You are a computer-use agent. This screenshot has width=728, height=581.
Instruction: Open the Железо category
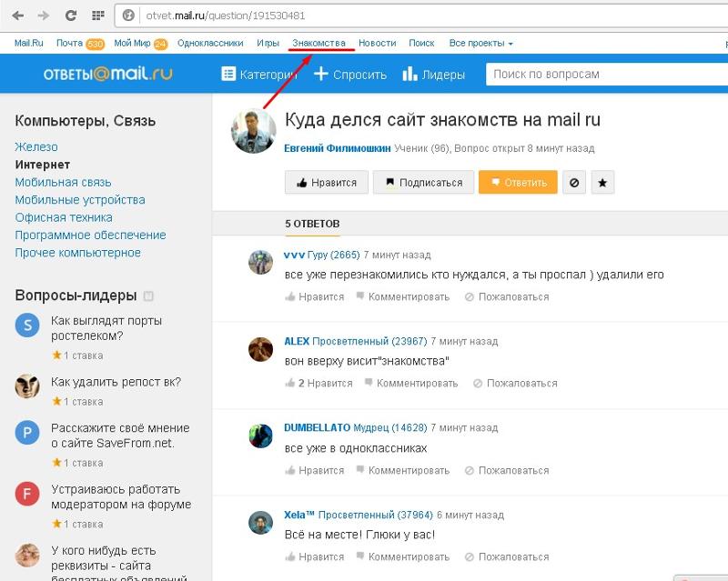(36, 147)
